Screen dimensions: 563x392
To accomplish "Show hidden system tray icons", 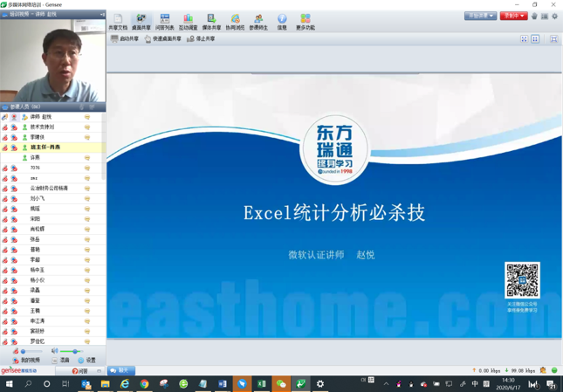I will (387, 384).
